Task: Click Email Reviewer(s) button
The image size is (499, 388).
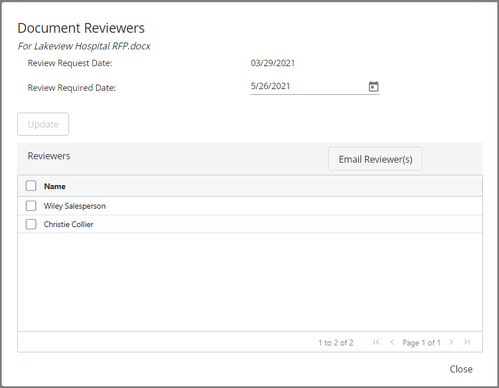Action: 375,159
